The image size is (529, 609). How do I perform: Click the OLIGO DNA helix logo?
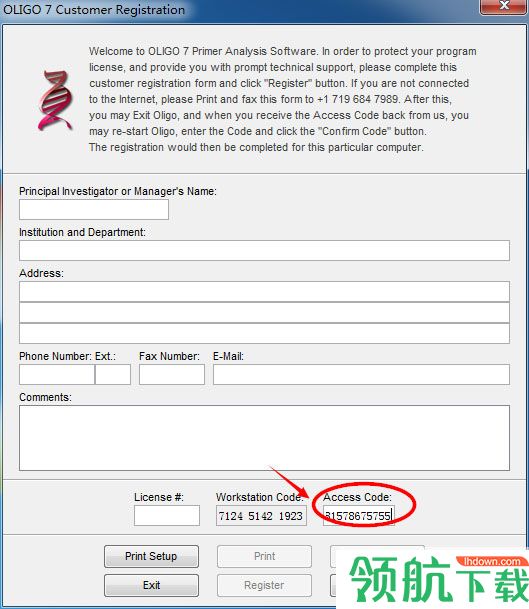[x=55, y=101]
